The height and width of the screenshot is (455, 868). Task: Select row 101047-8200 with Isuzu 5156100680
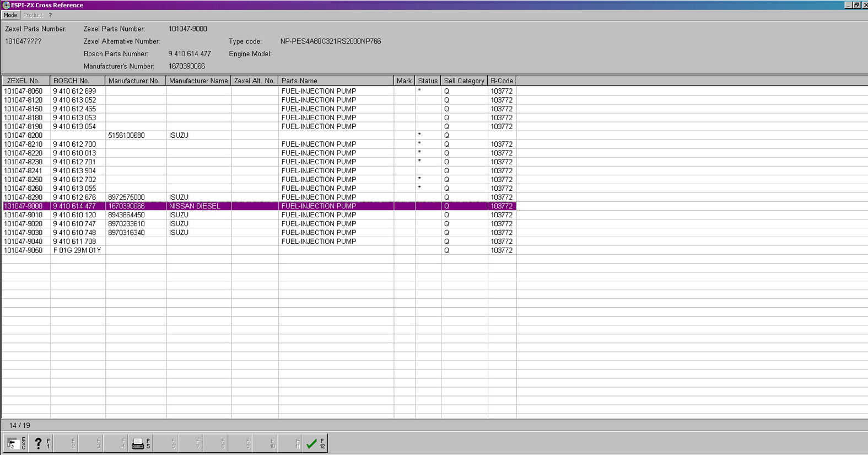click(x=126, y=136)
